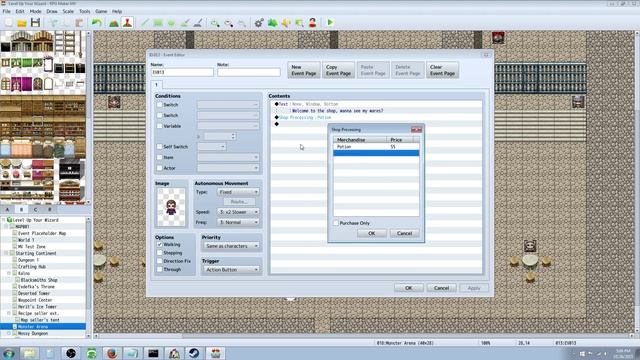Click the Firefox taskbar icon

pos(112,353)
